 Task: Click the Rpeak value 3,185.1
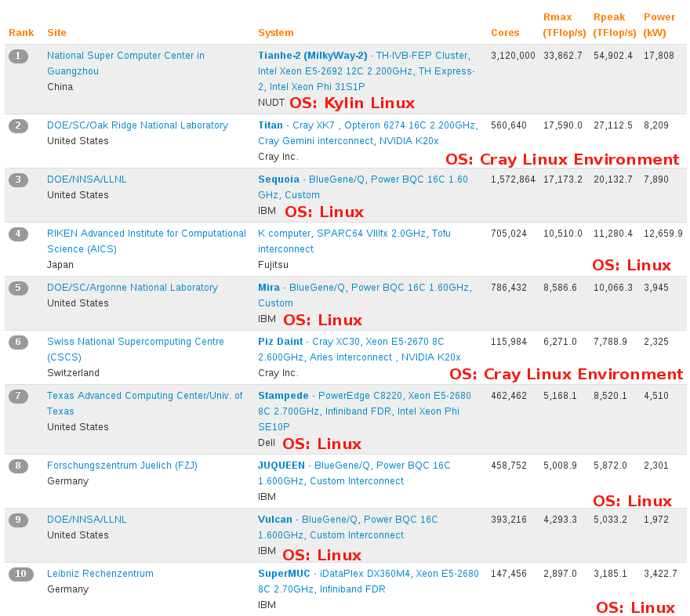pyautogui.click(x=610, y=574)
